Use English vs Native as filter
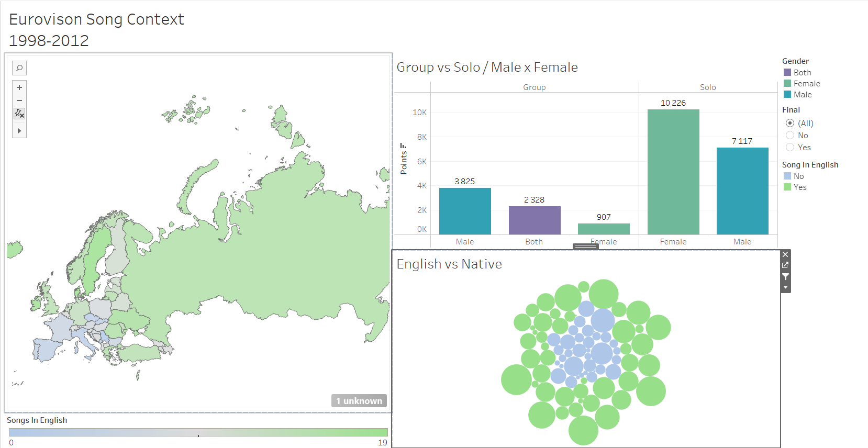Viewport: 868px width, 448px height. 785,276
